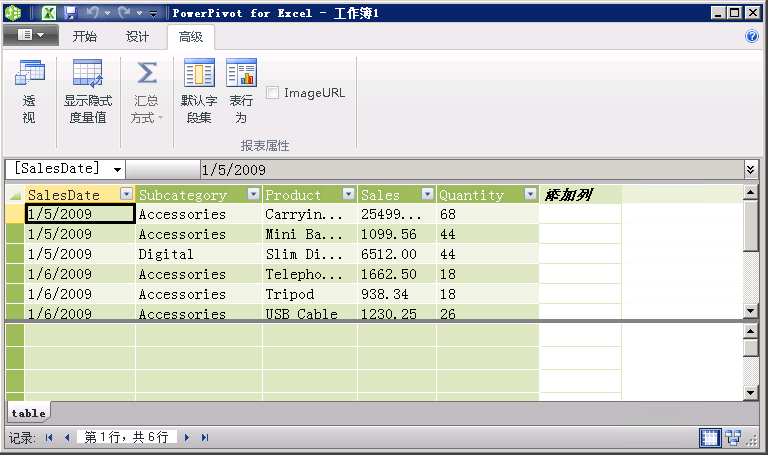Image resolution: width=768 pixels, height=455 pixels.
Task: Click formula bar showing 1/5/2009
Action: tap(473, 170)
